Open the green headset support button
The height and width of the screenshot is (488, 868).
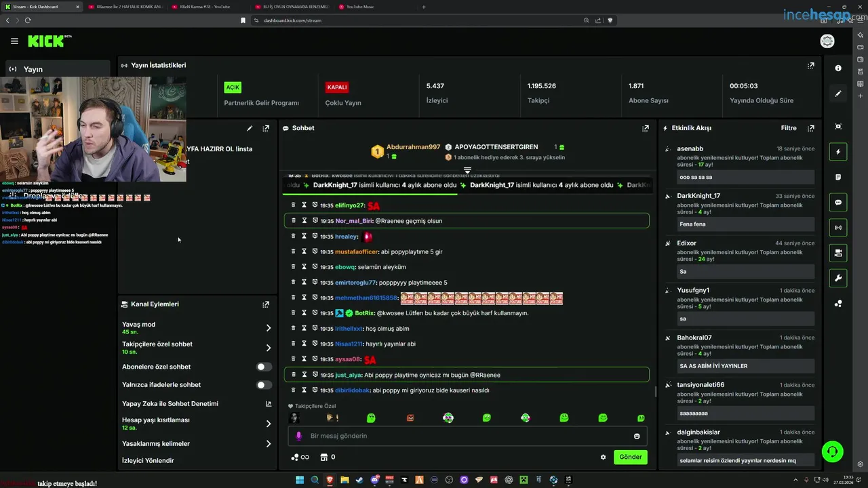[832, 451]
